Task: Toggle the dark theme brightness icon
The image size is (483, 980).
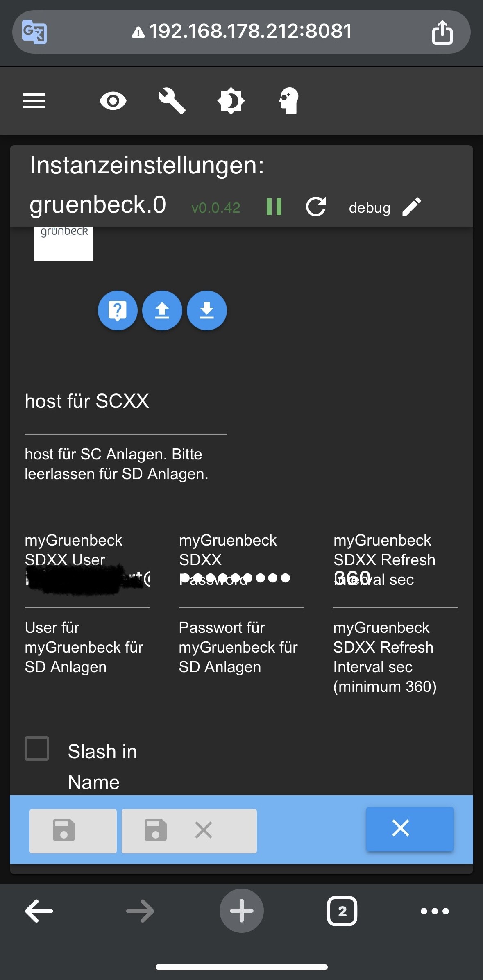Action: 231,101
